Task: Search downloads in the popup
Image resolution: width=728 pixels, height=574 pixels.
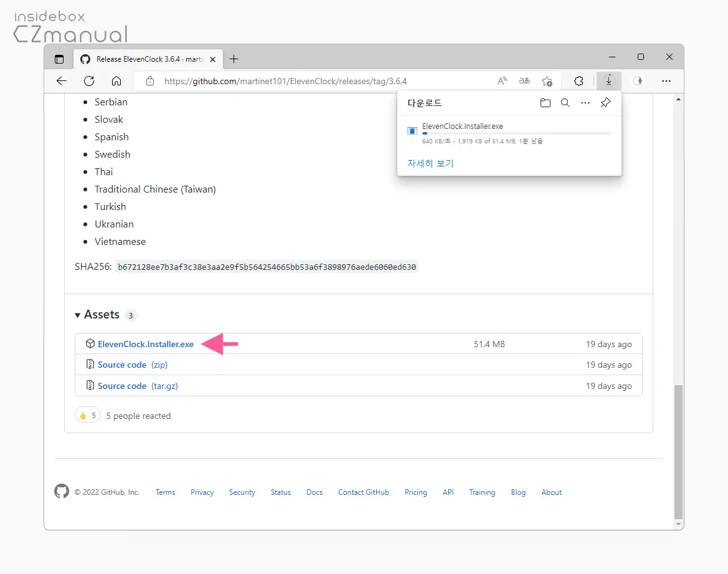Action: pyautogui.click(x=565, y=103)
